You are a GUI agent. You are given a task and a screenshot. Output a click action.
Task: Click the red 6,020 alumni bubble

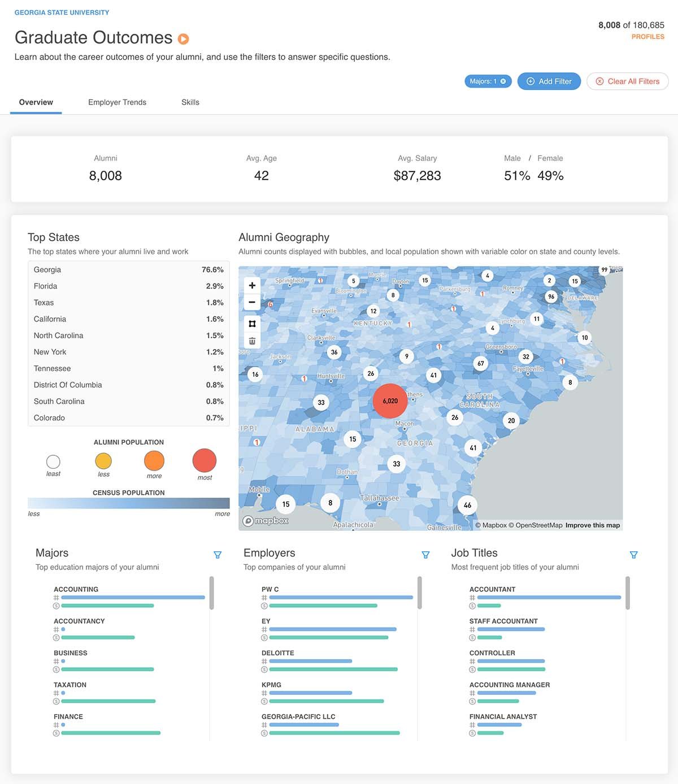click(390, 401)
